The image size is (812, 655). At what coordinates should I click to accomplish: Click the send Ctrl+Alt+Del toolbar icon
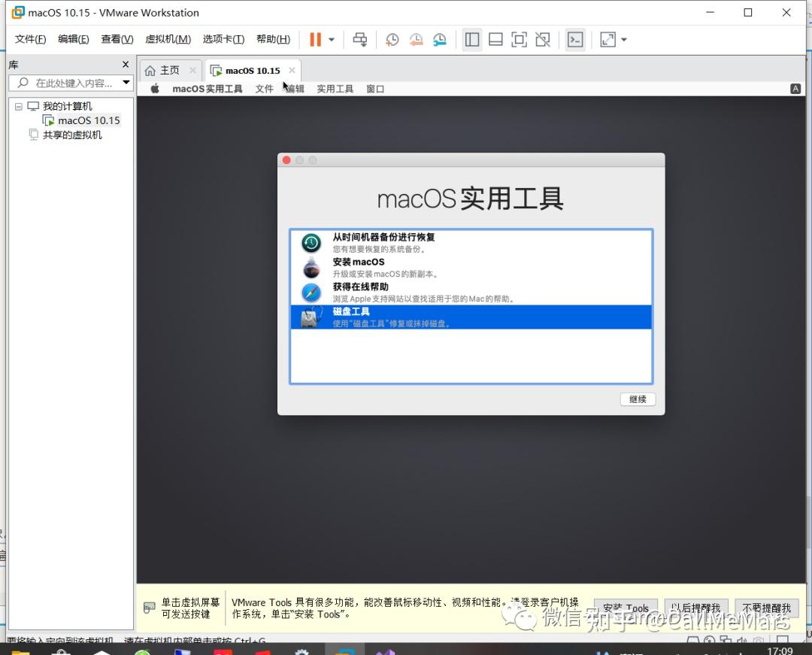pyautogui.click(x=360, y=39)
